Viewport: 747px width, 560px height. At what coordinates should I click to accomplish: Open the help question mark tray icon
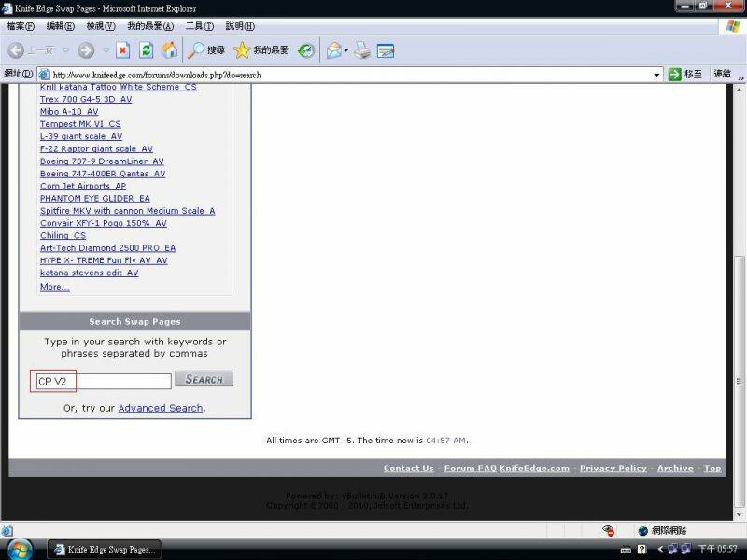point(641,549)
